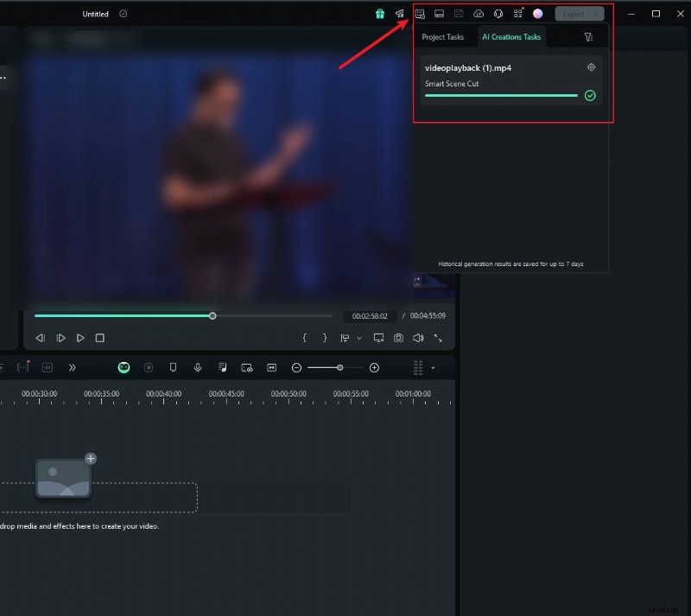The width and height of the screenshot is (691, 616).
Task: Toggle the preview volume speaker
Action: coord(418,338)
